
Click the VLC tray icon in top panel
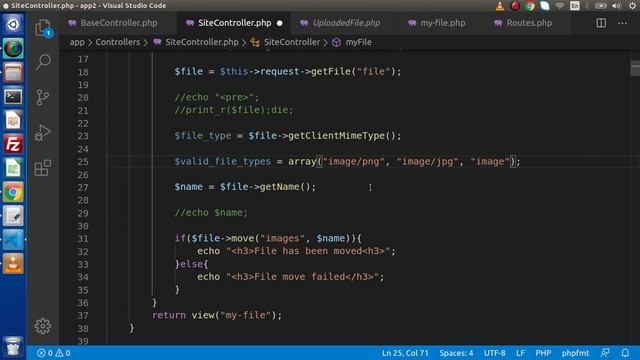tap(500, 6)
